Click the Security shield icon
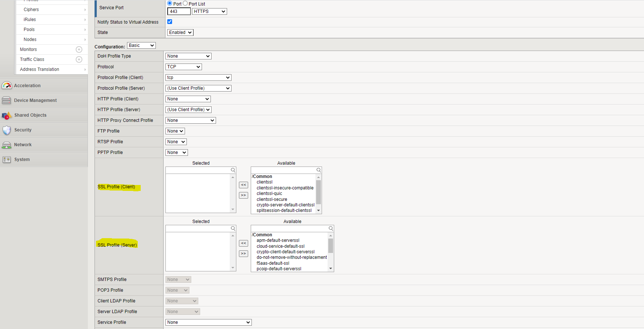The height and width of the screenshot is (329, 644). (x=7, y=130)
